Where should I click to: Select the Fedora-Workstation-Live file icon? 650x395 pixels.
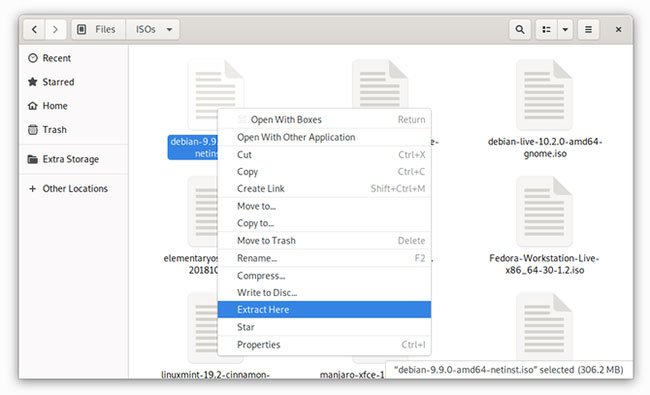tap(544, 212)
